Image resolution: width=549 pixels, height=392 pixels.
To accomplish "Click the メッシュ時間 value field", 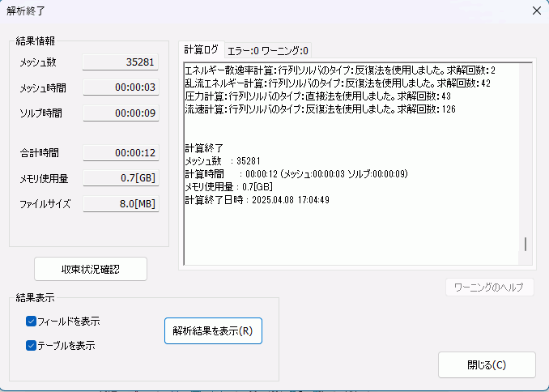I will [121, 87].
